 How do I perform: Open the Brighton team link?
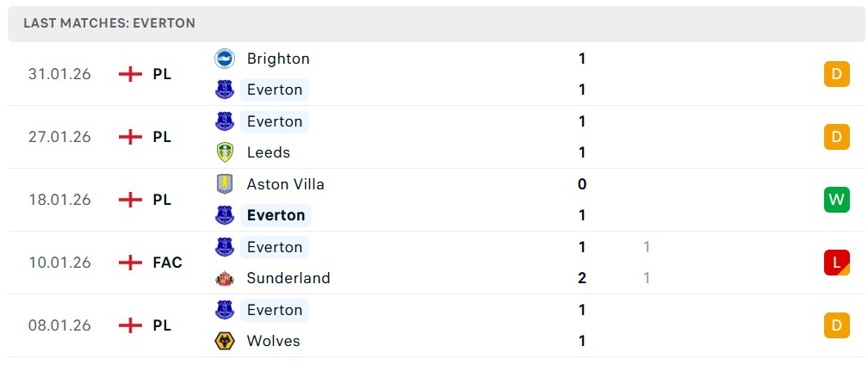277,59
